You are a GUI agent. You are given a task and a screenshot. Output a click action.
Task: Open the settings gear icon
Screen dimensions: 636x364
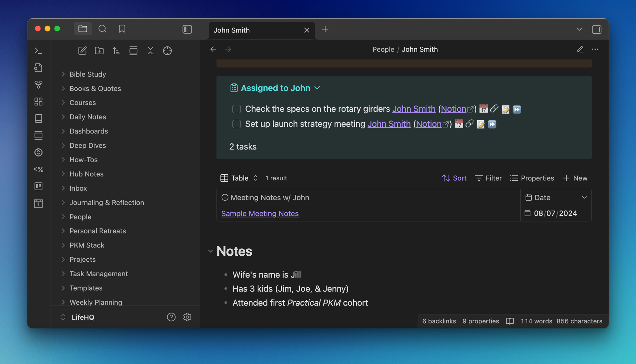(187, 317)
